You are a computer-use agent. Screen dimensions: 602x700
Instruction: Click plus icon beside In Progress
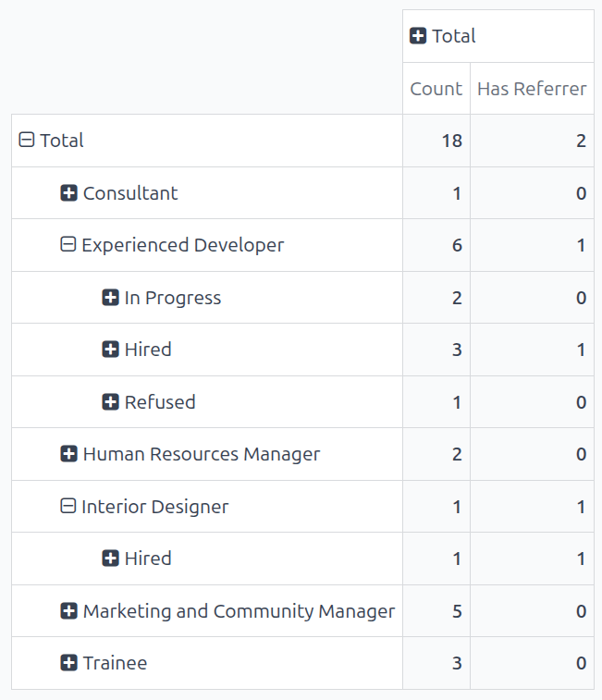tap(110, 298)
